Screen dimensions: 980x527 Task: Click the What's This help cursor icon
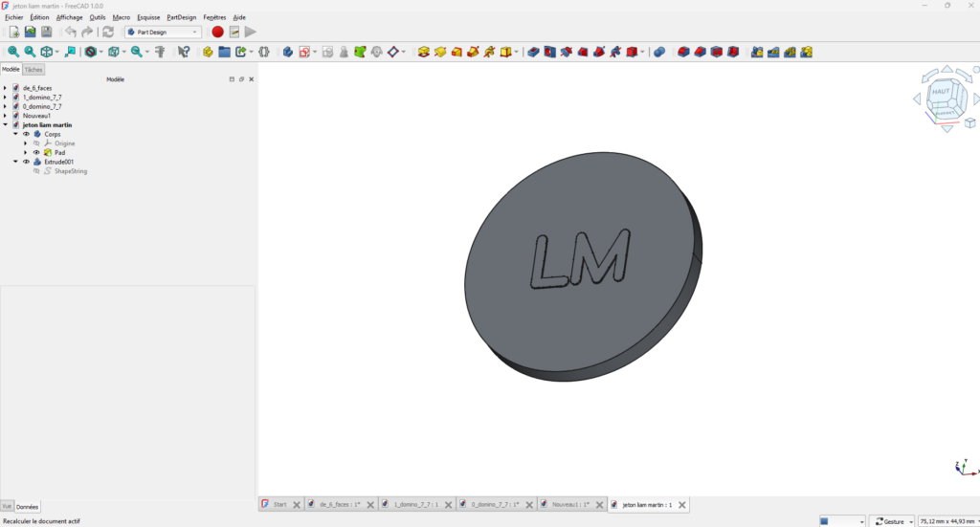coord(184,52)
